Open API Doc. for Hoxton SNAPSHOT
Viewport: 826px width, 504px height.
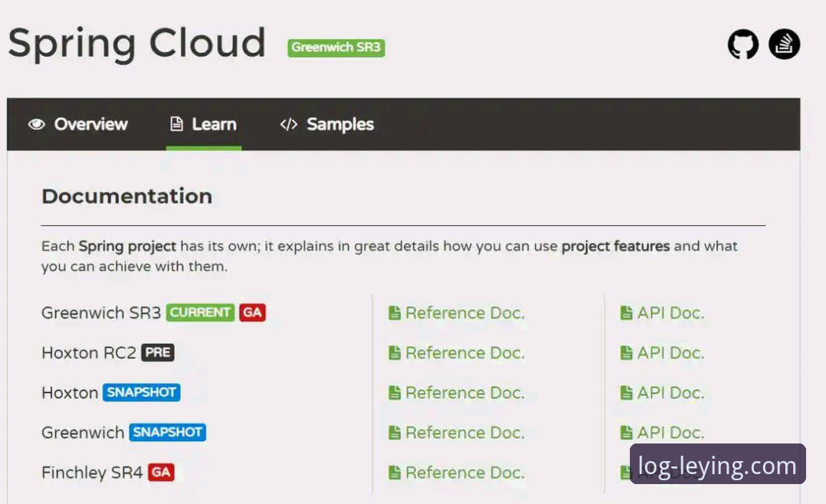pos(662,393)
